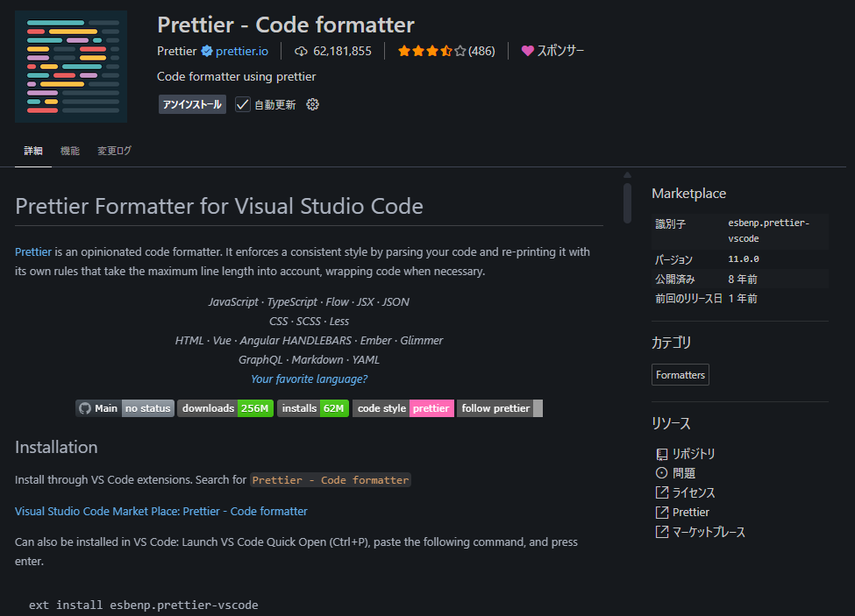Click the アンインストール button

point(191,103)
